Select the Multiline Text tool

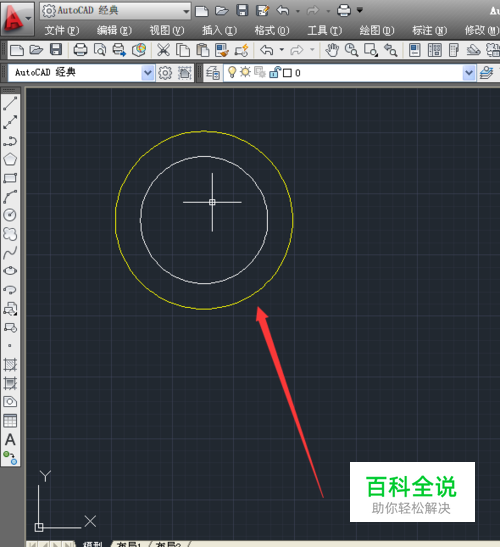click(x=10, y=440)
